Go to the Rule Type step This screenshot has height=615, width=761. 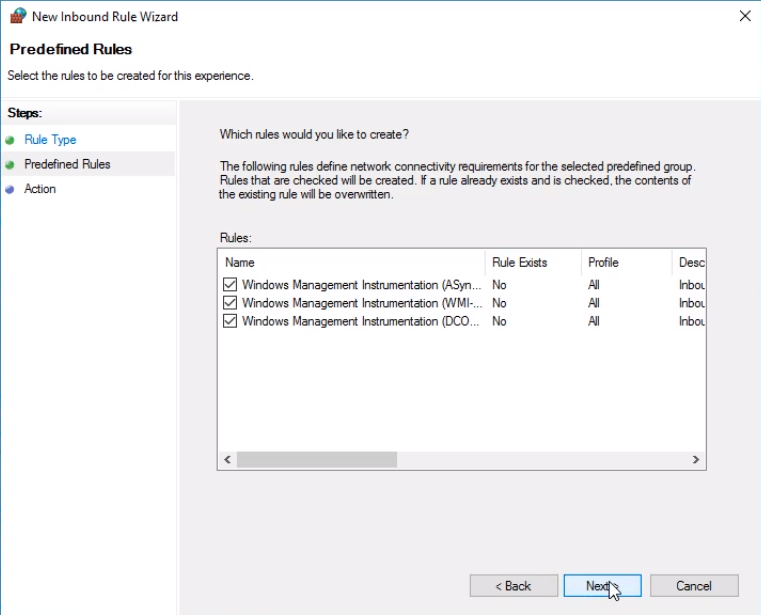pos(50,140)
